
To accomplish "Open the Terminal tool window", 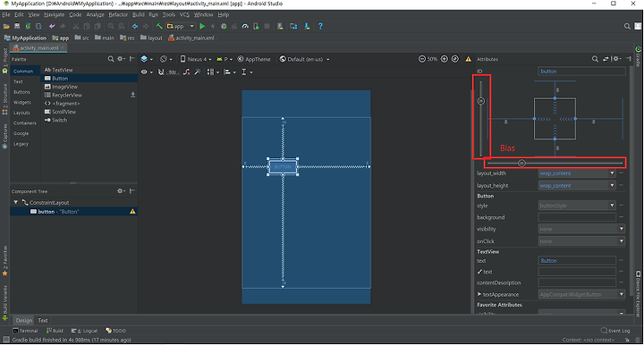I will click(x=25, y=331).
